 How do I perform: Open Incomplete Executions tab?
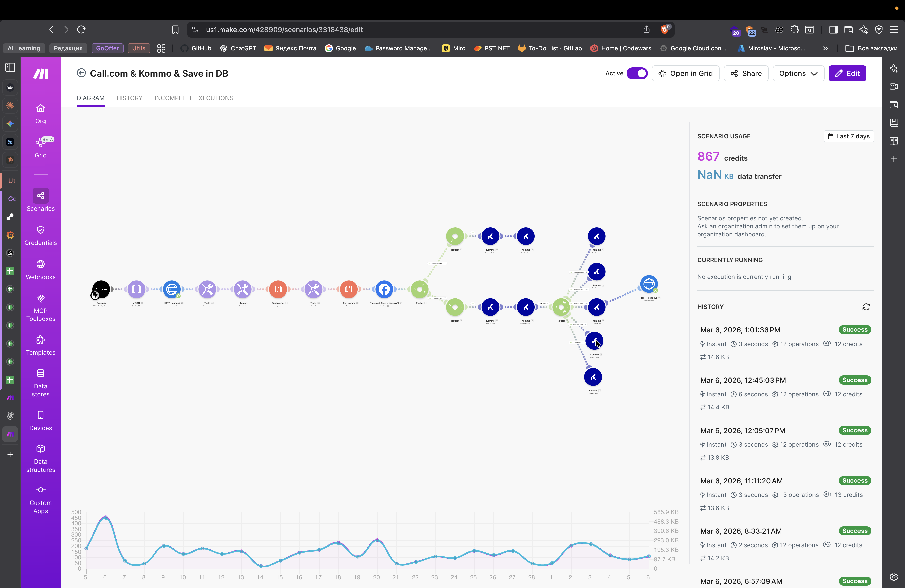click(194, 98)
